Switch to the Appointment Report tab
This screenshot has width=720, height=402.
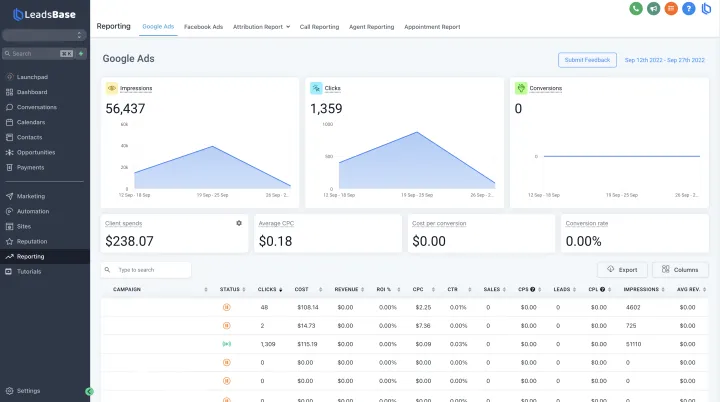tap(432, 27)
